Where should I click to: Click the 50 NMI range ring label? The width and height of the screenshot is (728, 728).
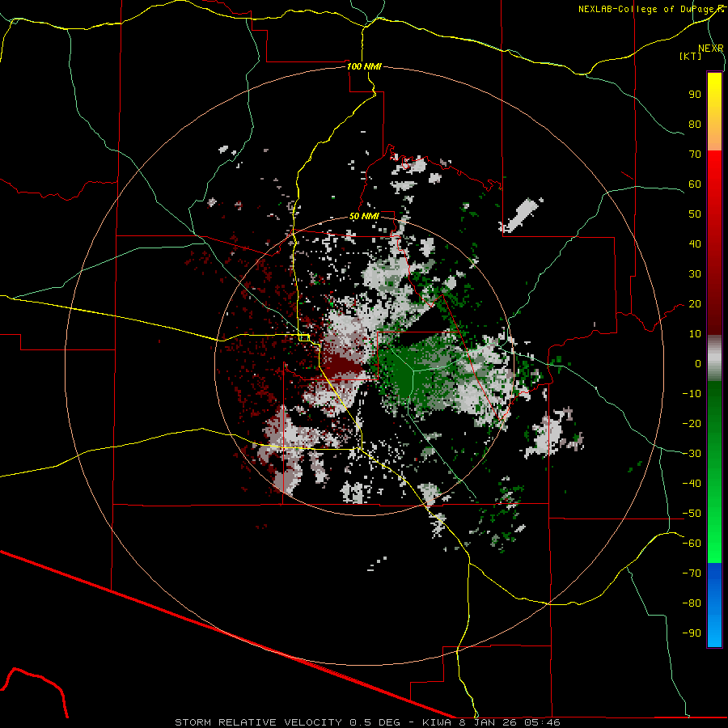(364, 216)
